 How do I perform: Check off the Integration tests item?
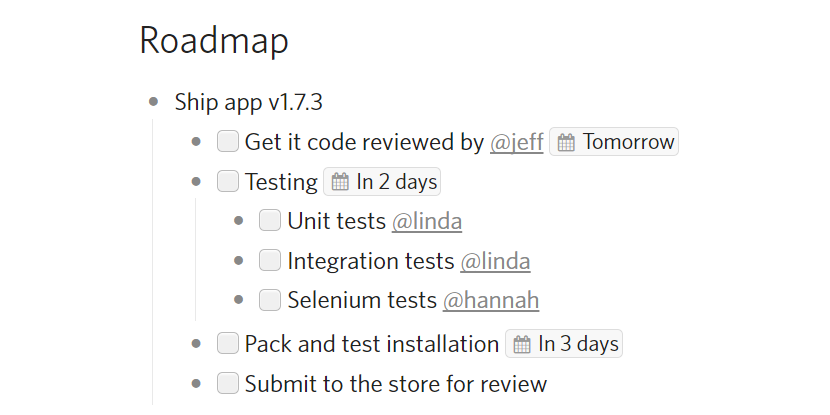tap(270, 260)
